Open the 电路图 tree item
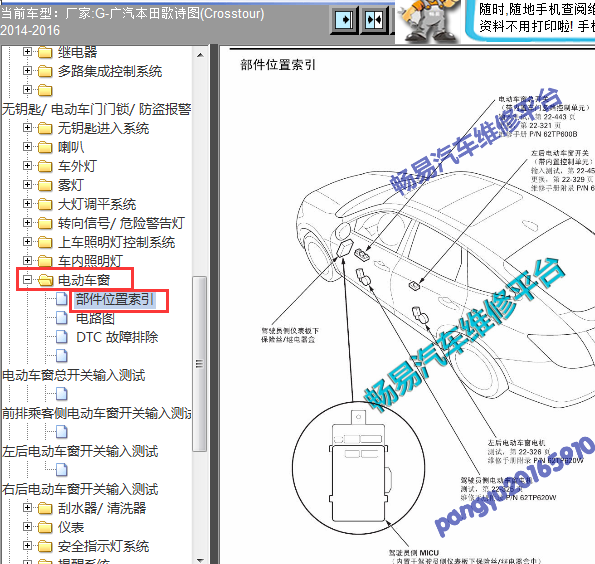595x564 pixels. tap(95, 318)
